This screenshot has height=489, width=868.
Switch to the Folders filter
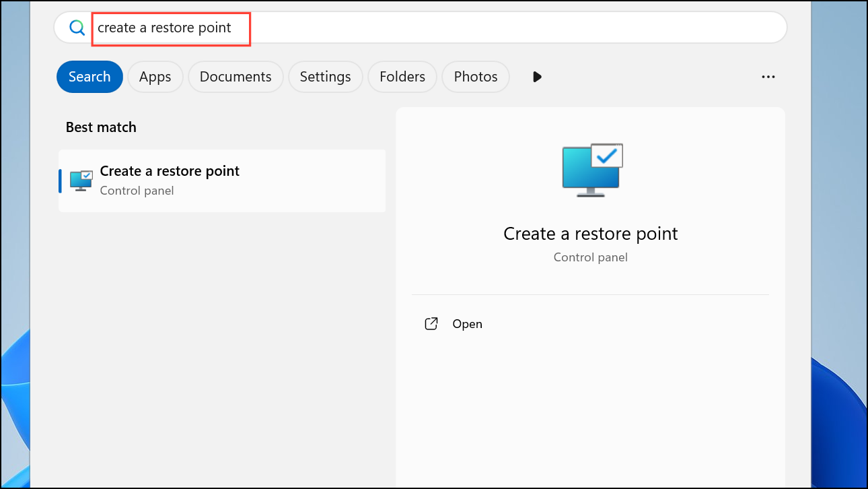click(x=402, y=77)
